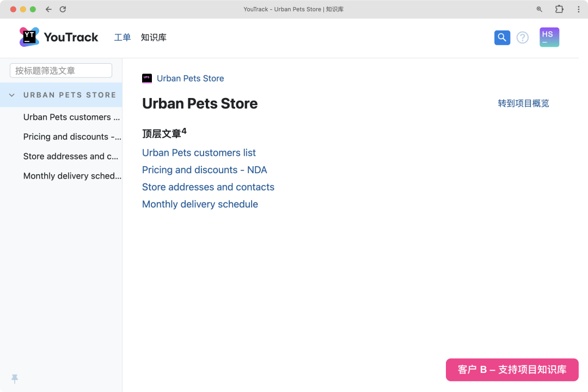Switch to the 工单 tab
The image size is (588, 392).
tap(122, 38)
